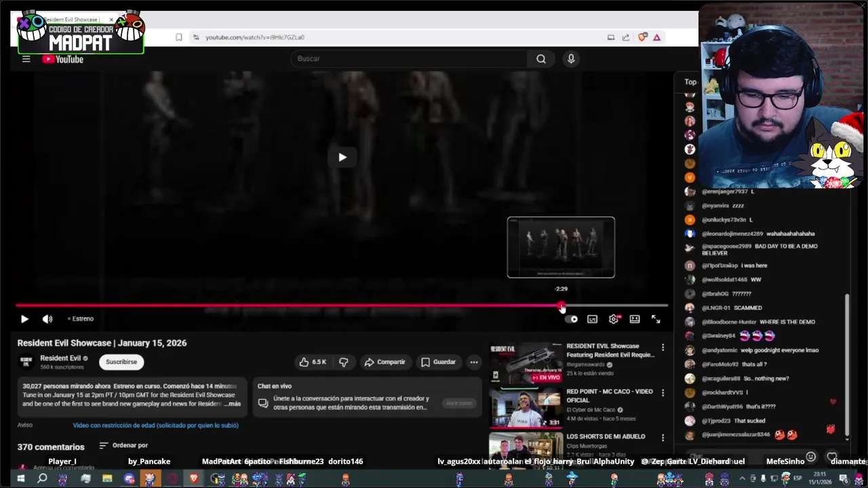Image resolution: width=868 pixels, height=488 pixels.
Task: Go to YouTube home via logo
Action: pos(62,59)
